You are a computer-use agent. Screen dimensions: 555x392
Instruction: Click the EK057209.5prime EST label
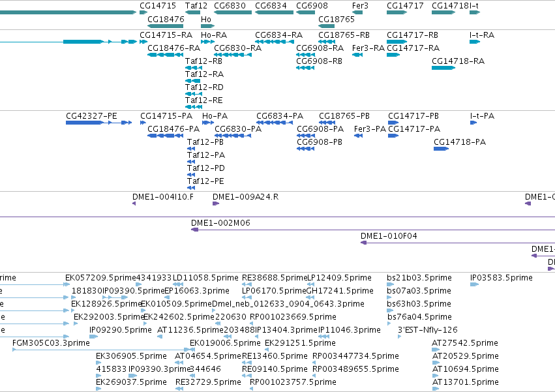tap(100, 278)
